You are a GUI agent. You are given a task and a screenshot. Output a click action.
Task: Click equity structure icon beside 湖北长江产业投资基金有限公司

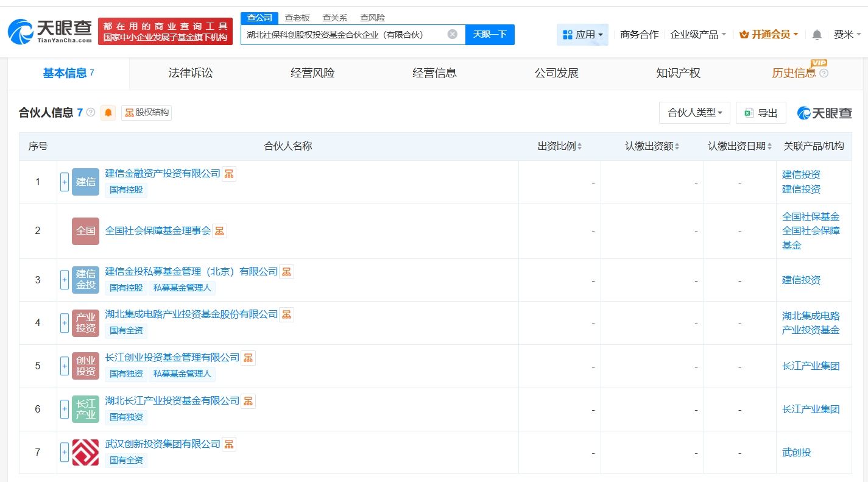(248, 401)
